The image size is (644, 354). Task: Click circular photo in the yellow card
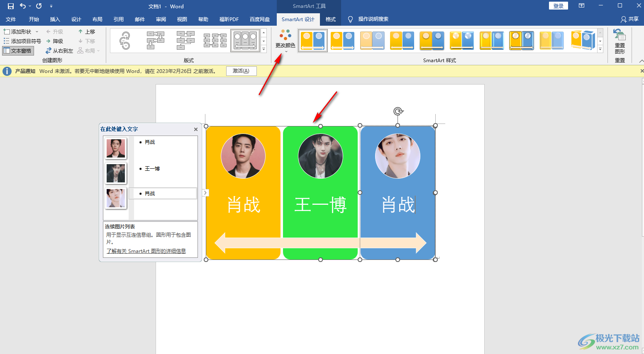243,156
